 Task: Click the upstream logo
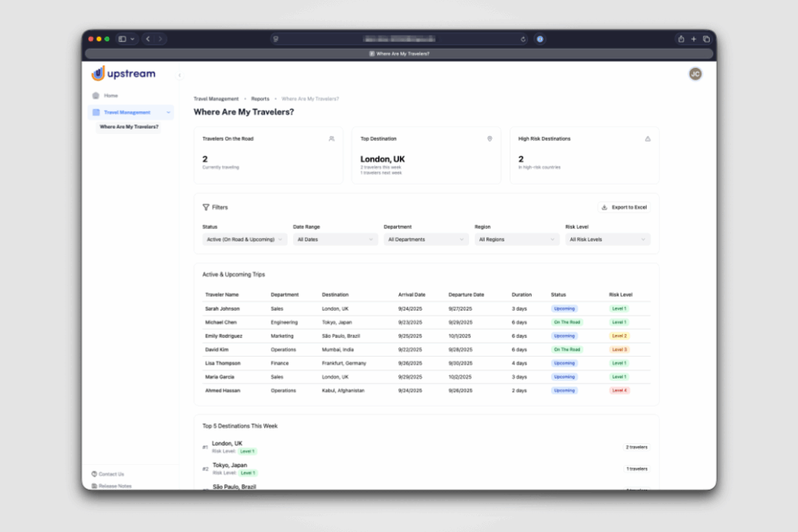coord(124,74)
